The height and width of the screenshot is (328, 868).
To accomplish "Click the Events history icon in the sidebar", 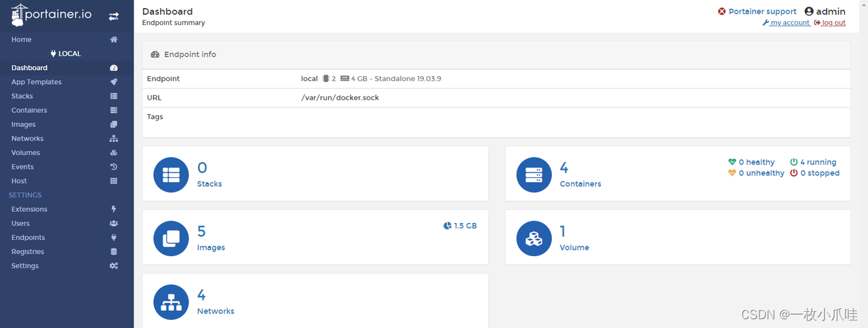I will coord(114,167).
